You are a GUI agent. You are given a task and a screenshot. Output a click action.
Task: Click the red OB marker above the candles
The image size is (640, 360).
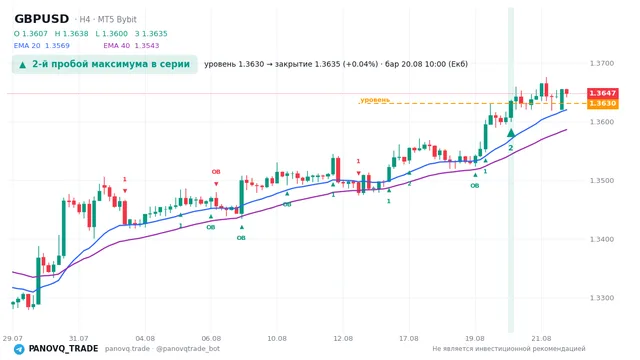coord(216,172)
